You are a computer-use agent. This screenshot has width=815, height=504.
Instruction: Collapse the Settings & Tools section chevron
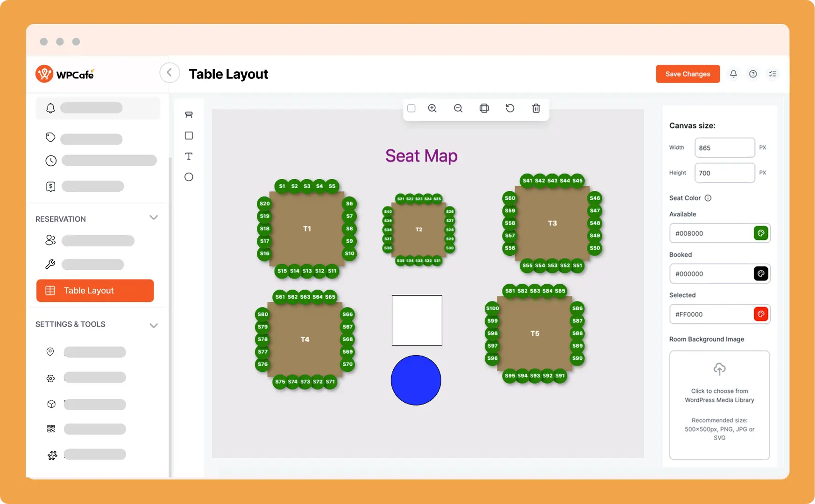[154, 325]
